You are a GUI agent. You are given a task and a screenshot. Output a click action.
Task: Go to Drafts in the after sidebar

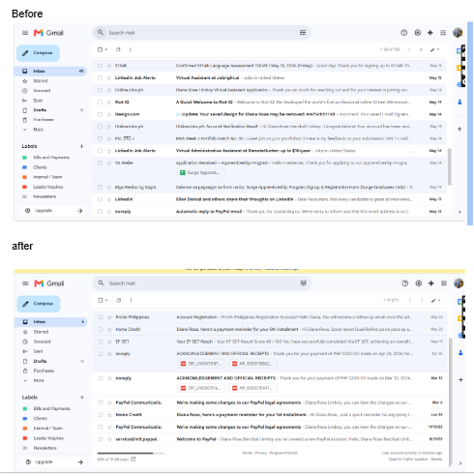click(x=40, y=361)
